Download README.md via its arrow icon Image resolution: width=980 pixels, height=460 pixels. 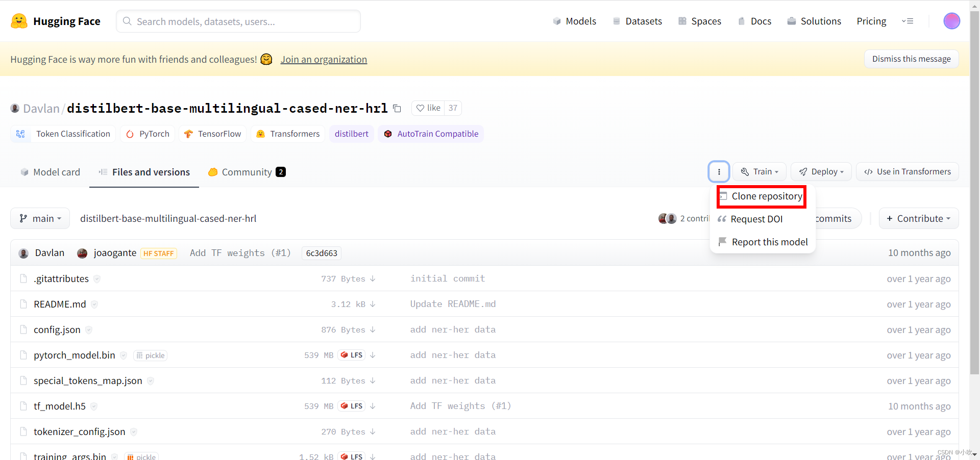click(373, 304)
